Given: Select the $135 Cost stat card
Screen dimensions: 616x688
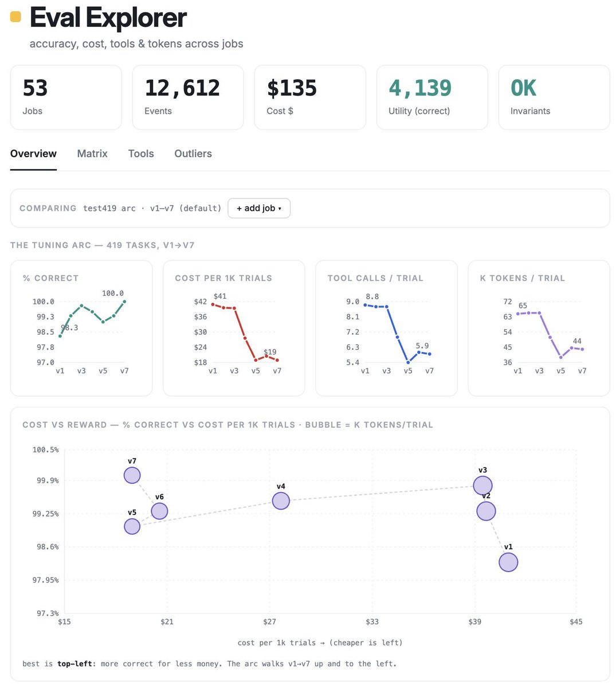Looking at the screenshot, I should [x=310, y=97].
